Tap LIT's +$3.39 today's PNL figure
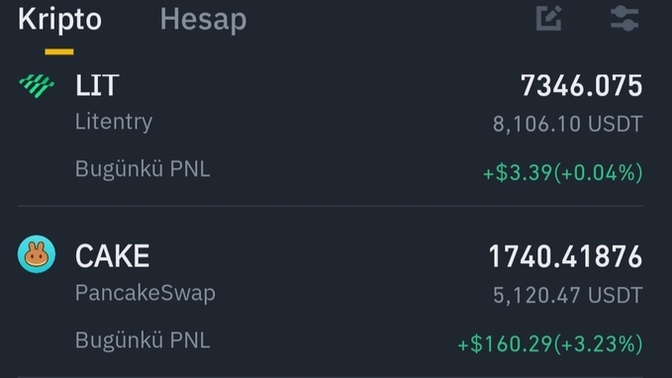Viewport: 672px width, 378px height. 563,173
